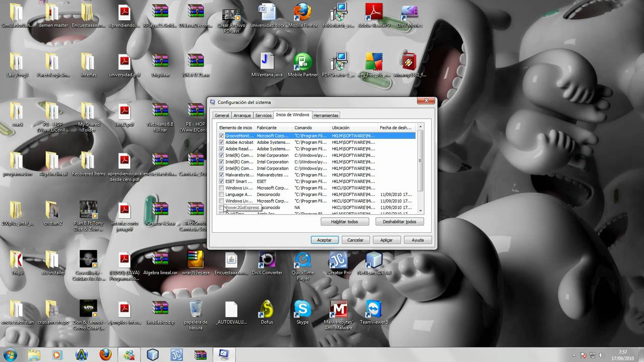Viewport: 644px width, 362px height.
Task: Uncheck the Adobe Reader startup item checkbox
Action: pos(221,149)
